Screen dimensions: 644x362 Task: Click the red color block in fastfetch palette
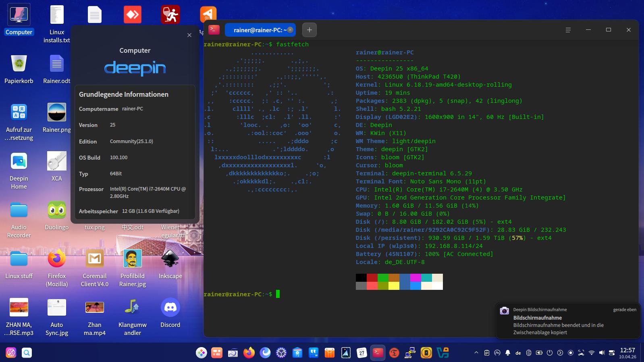[x=372, y=278]
